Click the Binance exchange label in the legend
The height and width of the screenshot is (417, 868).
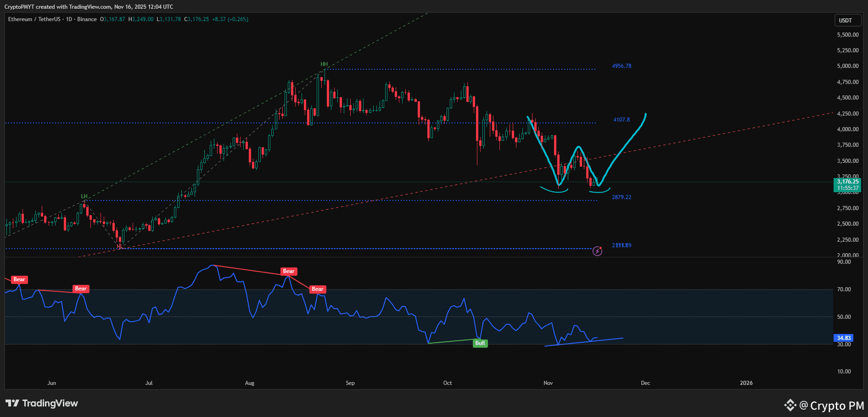click(87, 19)
